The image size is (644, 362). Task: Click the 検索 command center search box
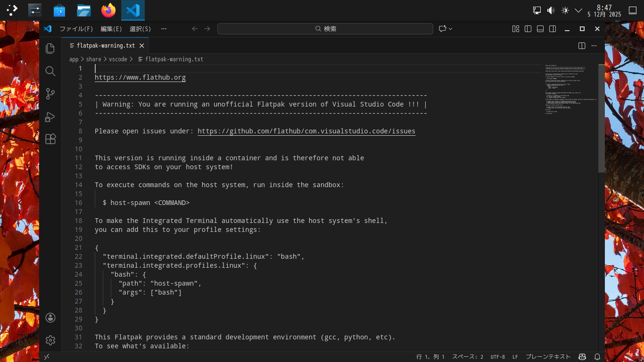(325, 29)
